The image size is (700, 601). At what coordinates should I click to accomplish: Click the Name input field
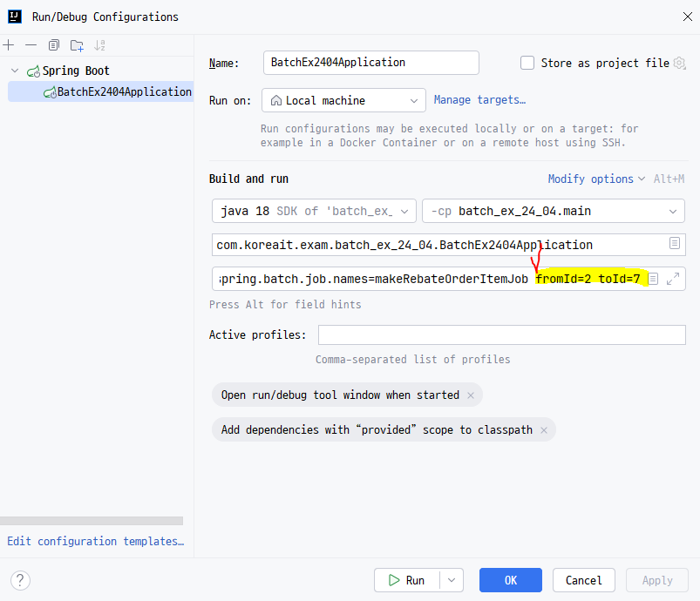[x=371, y=63]
